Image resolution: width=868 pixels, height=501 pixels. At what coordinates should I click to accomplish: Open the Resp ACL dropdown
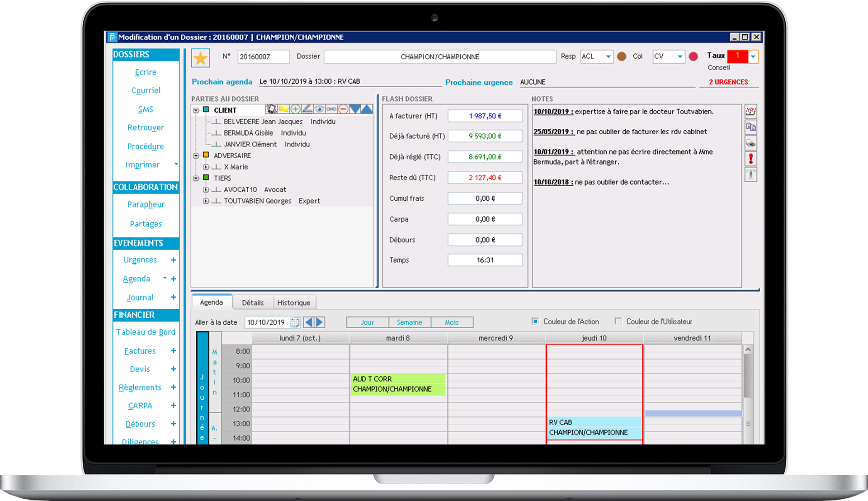(608, 57)
